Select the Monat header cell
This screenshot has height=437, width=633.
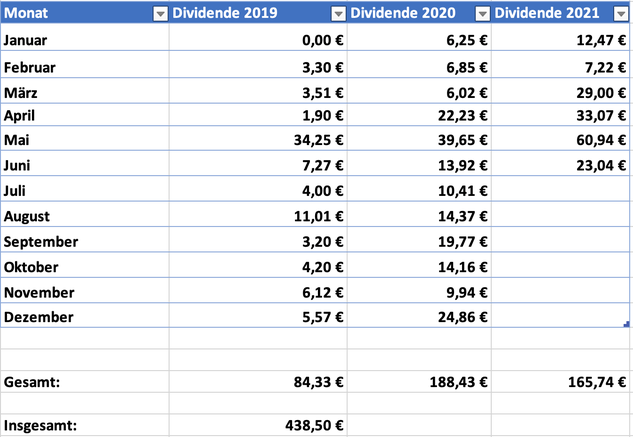click(x=85, y=13)
